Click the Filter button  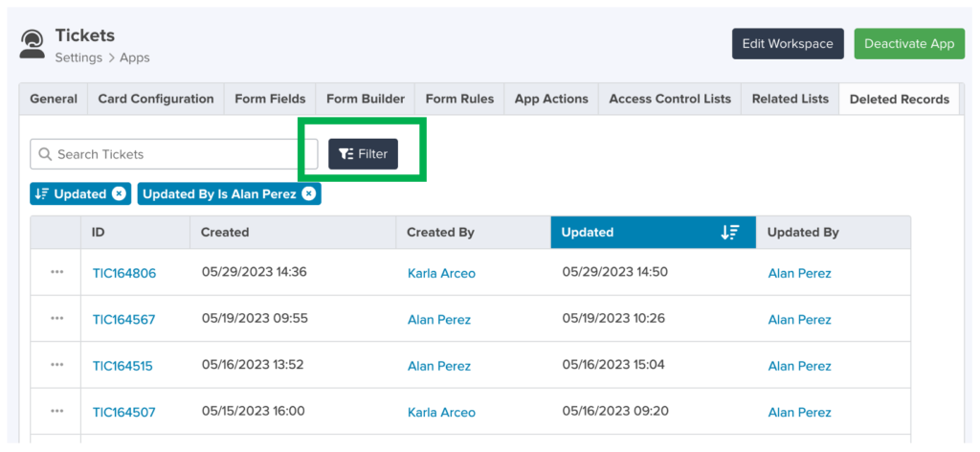(x=363, y=154)
